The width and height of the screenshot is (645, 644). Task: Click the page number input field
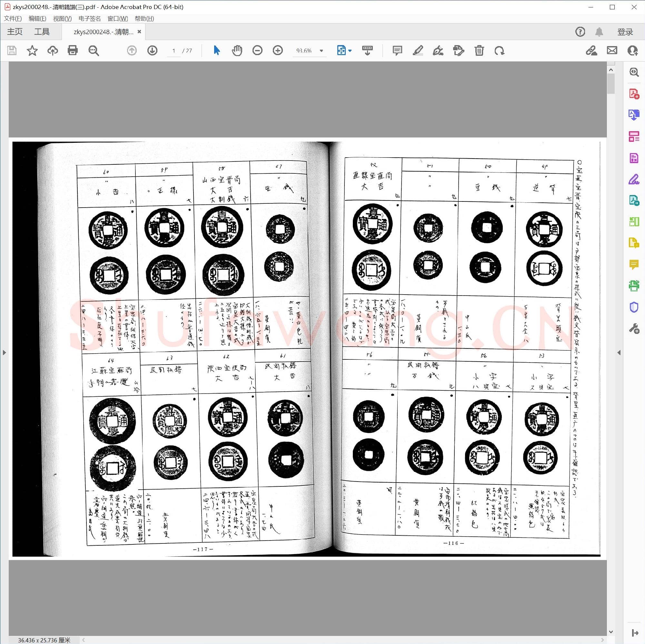click(x=174, y=51)
